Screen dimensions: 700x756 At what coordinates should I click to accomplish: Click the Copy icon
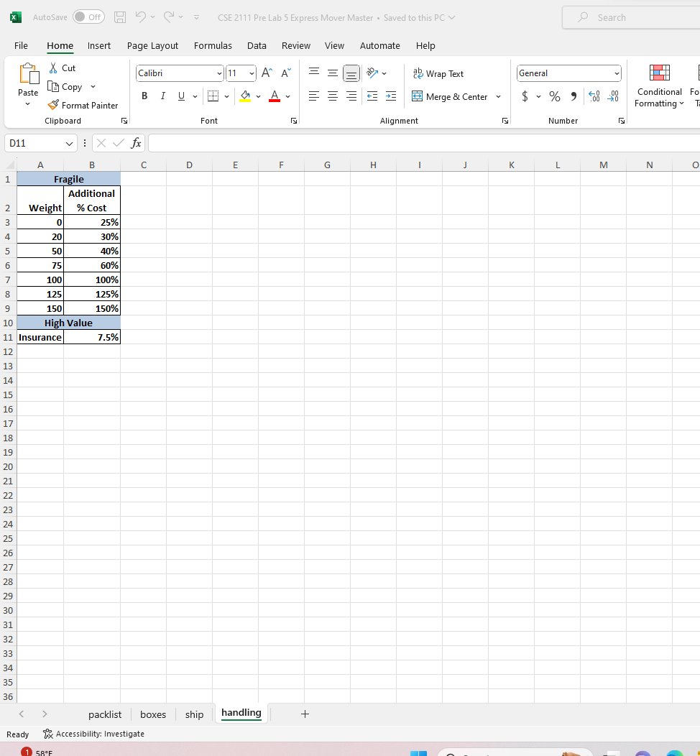coord(53,86)
